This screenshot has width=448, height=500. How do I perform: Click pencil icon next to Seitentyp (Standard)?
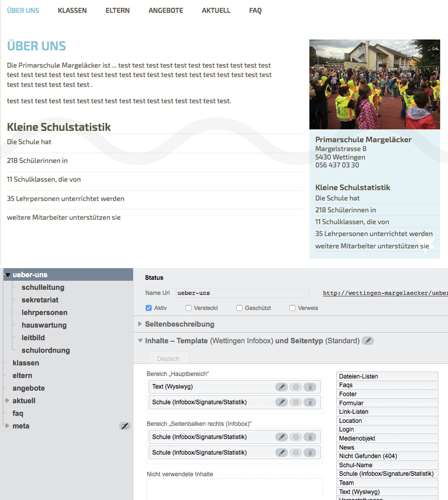pos(368,341)
